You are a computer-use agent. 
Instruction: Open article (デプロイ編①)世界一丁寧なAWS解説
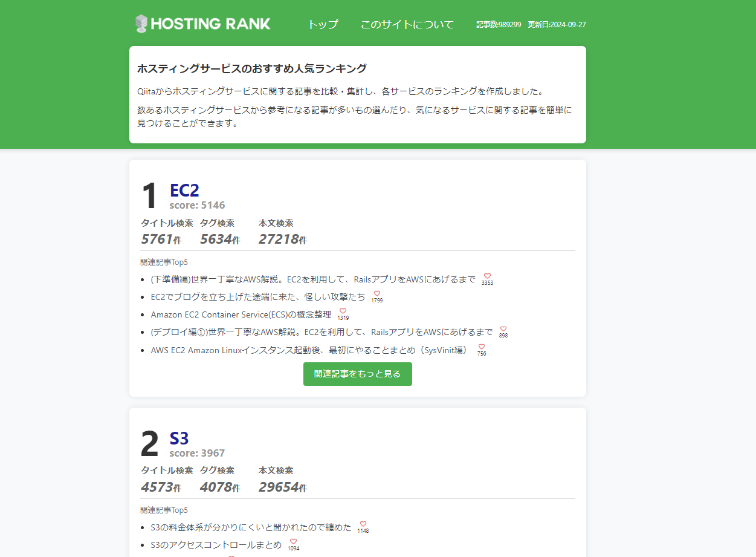[322, 332]
